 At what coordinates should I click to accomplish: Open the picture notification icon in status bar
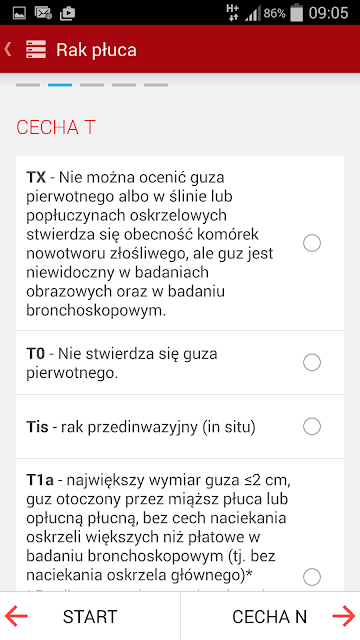tap(19, 13)
